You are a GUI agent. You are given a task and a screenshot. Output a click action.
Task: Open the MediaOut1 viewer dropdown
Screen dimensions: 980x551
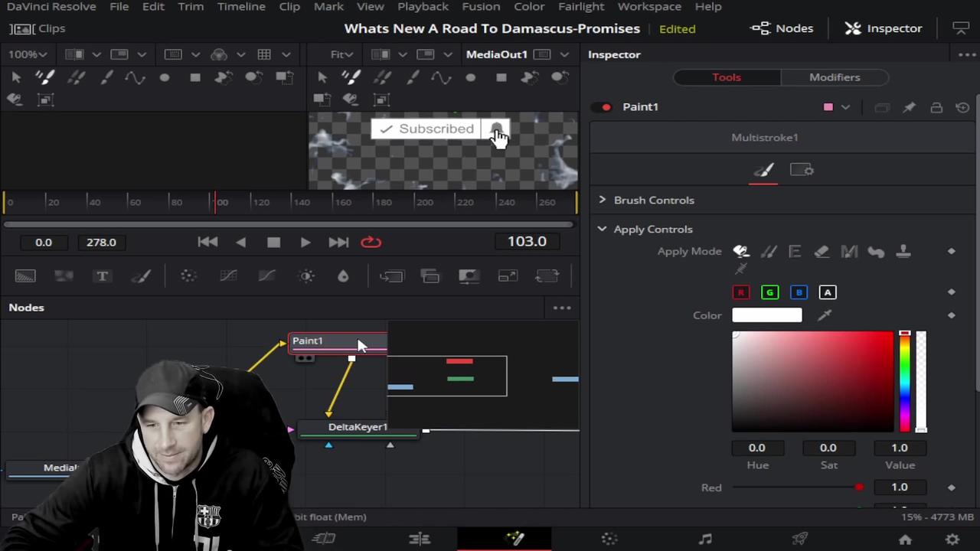[x=564, y=54]
